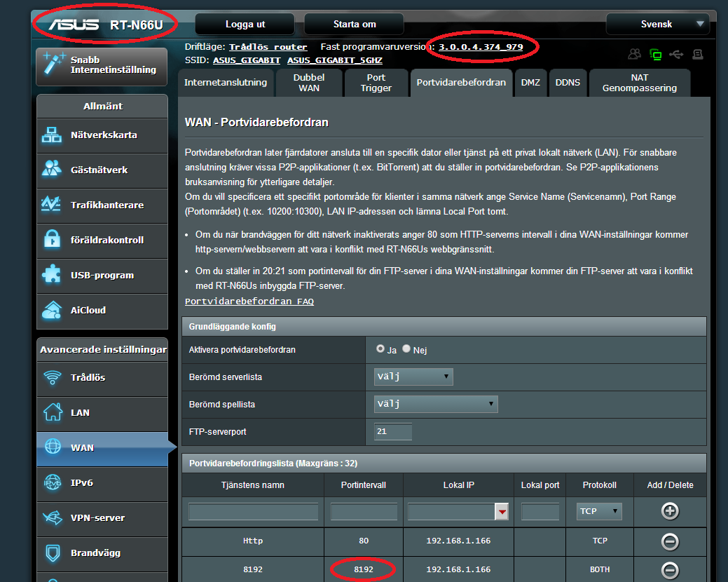This screenshot has width=728, height=582.
Task: Select Ja to enable port forwarding
Action: click(x=380, y=348)
